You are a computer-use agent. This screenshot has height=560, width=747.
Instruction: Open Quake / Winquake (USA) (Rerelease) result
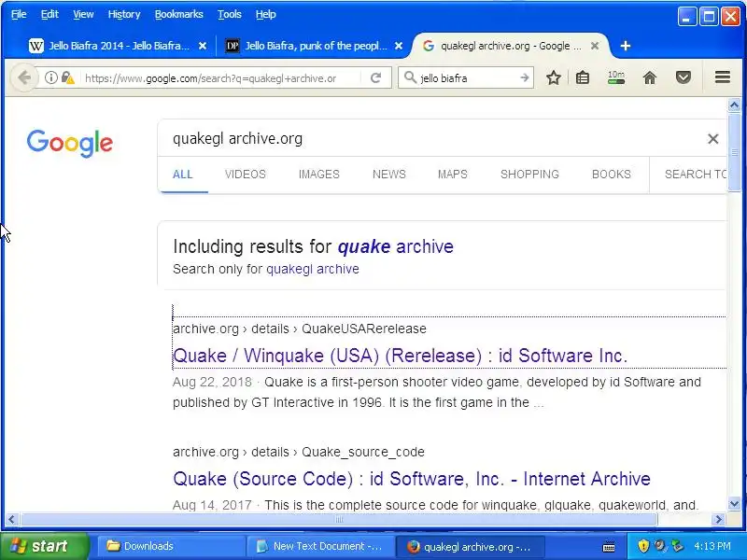[401, 356]
